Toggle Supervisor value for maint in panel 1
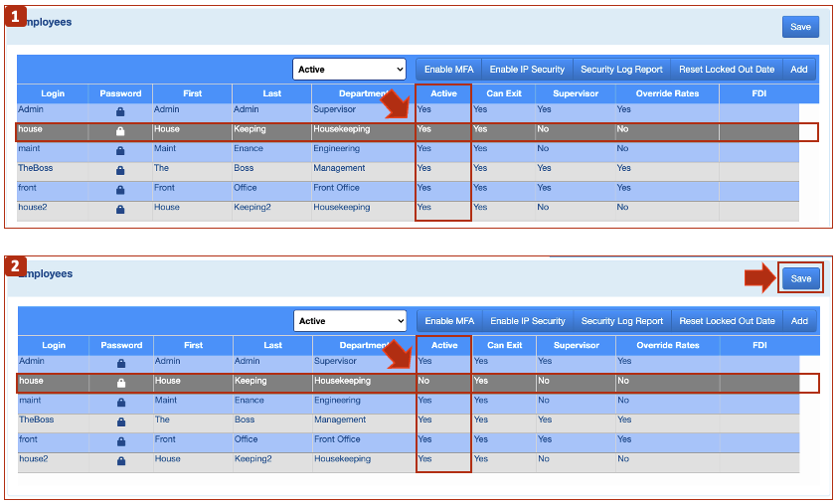Screen dimensions: 837x504 coord(544,149)
